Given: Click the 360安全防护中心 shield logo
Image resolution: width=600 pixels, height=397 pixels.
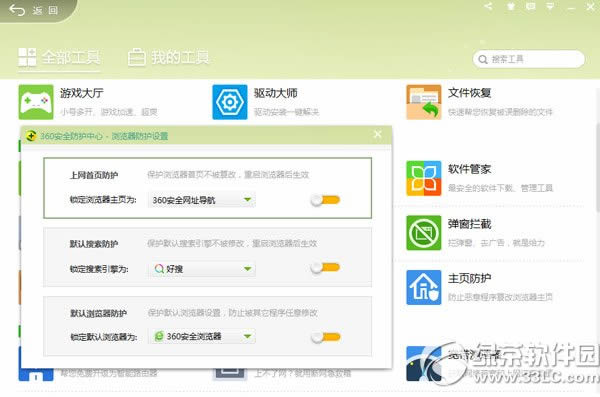Looking at the screenshot, I should tap(31, 136).
